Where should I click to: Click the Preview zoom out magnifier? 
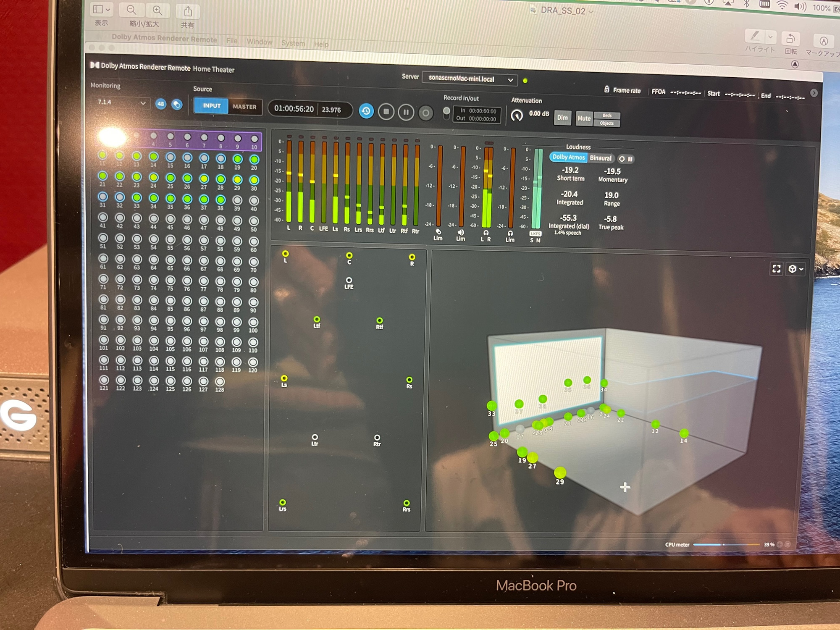(x=131, y=10)
